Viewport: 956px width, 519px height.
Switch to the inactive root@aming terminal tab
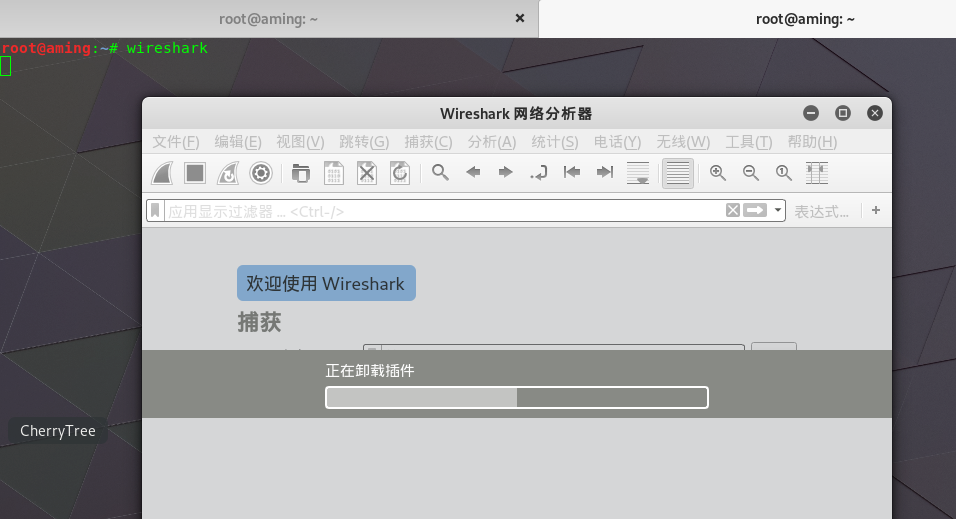268,19
